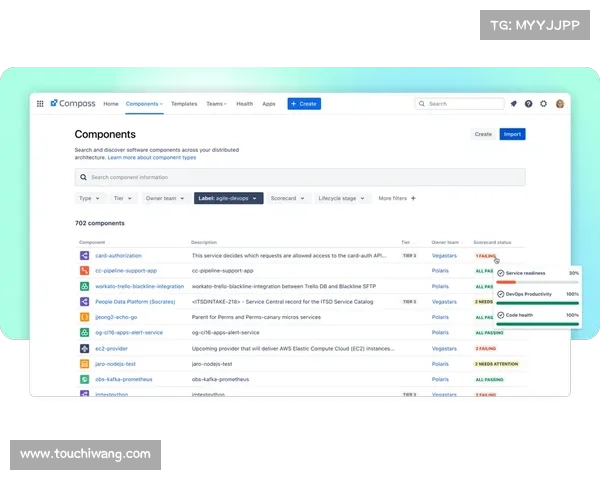
Task: Click the DevOps Productivity progress bar
Action: (537, 303)
